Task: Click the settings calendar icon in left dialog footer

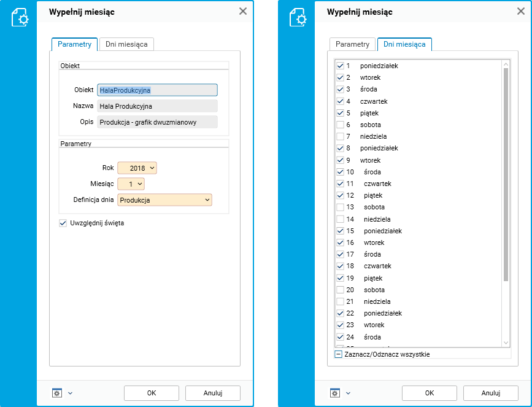Action: tap(57, 393)
